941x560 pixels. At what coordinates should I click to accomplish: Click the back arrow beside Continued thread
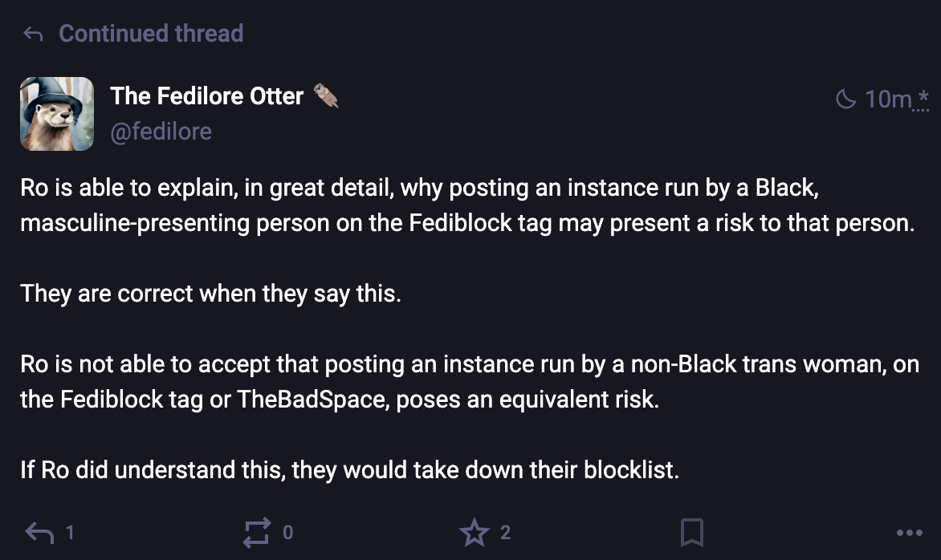click(x=33, y=34)
